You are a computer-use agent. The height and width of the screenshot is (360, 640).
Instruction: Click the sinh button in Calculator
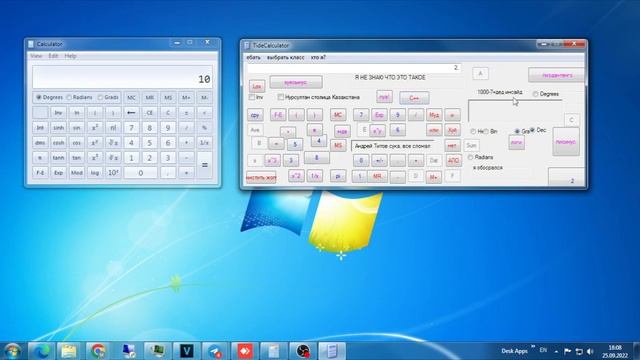[58, 128]
